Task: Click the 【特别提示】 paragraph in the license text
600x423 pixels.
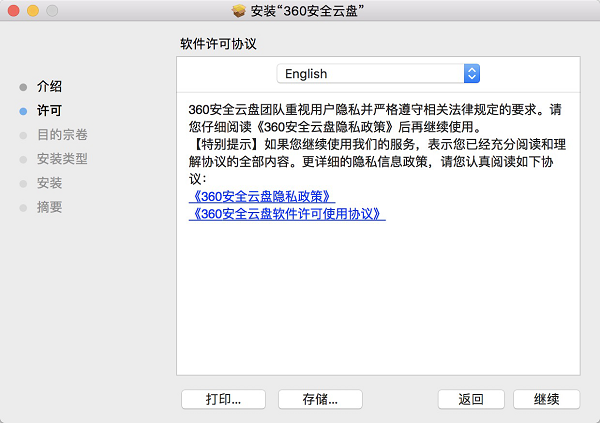Action: point(377,162)
